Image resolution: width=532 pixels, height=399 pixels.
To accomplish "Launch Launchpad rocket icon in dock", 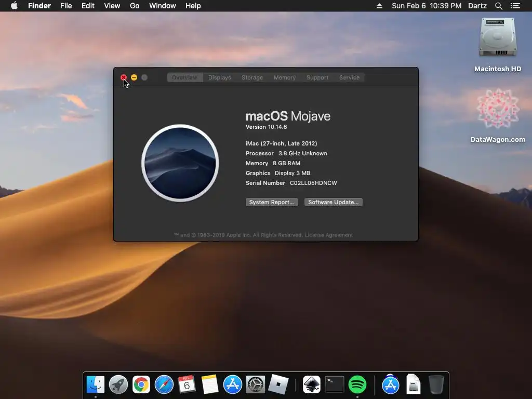I will (118, 384).
